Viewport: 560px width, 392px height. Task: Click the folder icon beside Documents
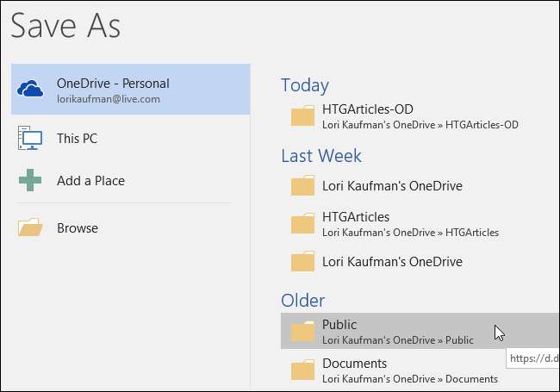[302, 370]
